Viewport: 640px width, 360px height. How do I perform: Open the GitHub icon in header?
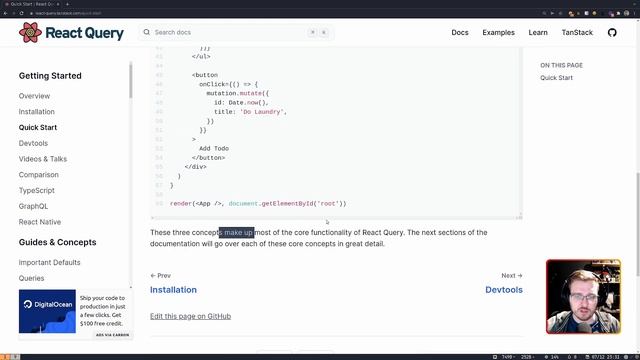[612, 33]
